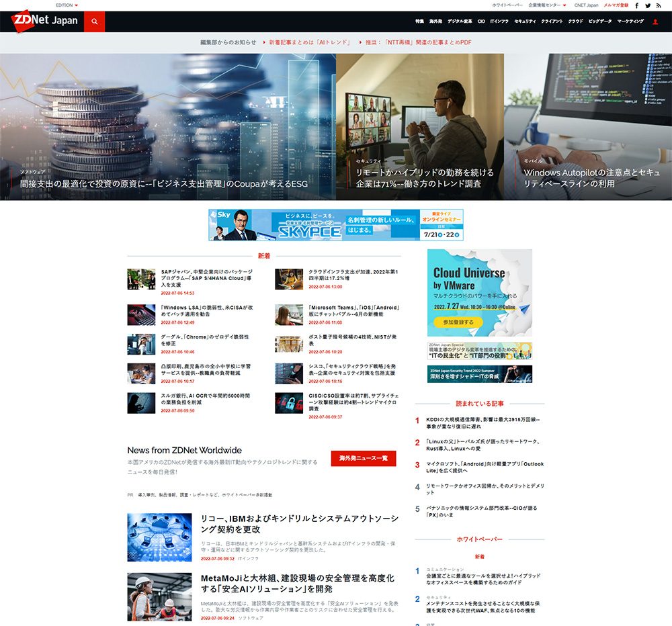Click the red 海外発ニュース一覧 button
The width and height of the screenshot is (672, 626).
[x=362, y=459]
